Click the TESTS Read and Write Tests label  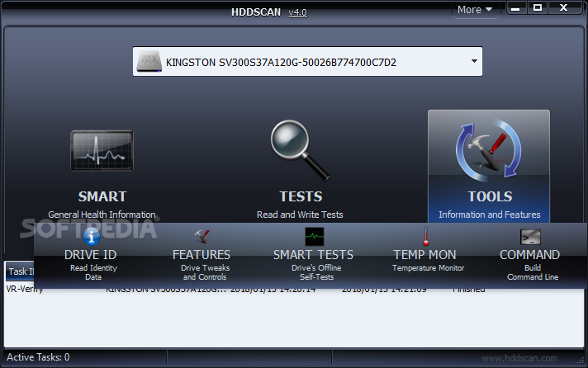tap(300, 215)
